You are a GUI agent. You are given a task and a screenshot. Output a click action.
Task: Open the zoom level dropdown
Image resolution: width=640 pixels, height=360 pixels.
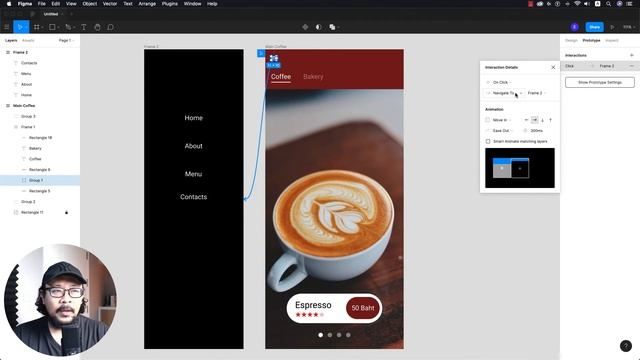629,27
